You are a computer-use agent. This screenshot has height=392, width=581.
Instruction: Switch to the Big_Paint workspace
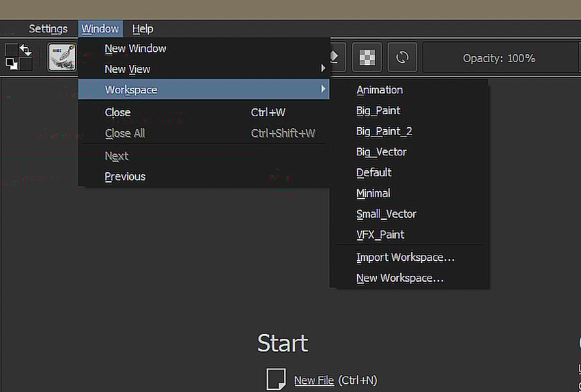pos(409,111)
